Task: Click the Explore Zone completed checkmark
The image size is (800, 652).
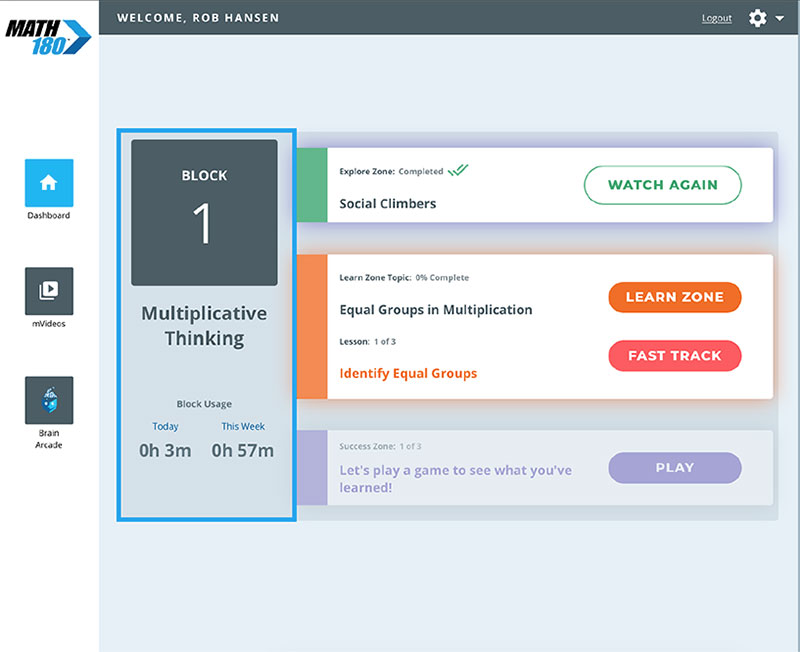Action: point(458,170)
